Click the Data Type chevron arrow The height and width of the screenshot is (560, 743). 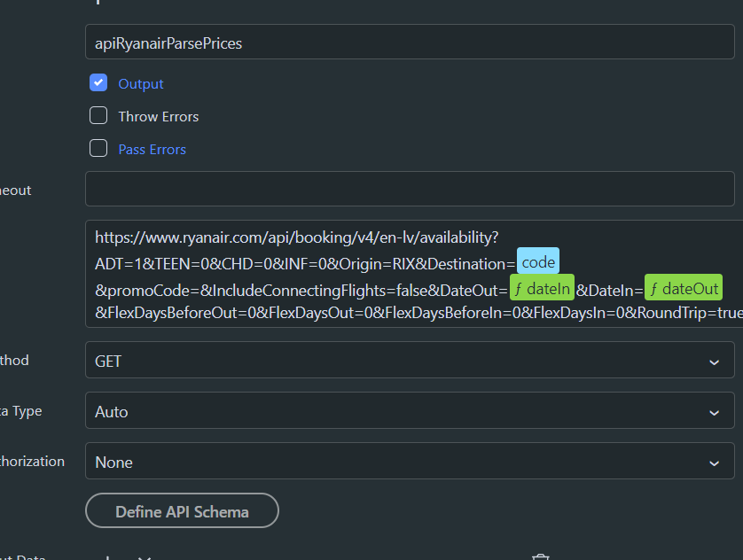[714, 411]
